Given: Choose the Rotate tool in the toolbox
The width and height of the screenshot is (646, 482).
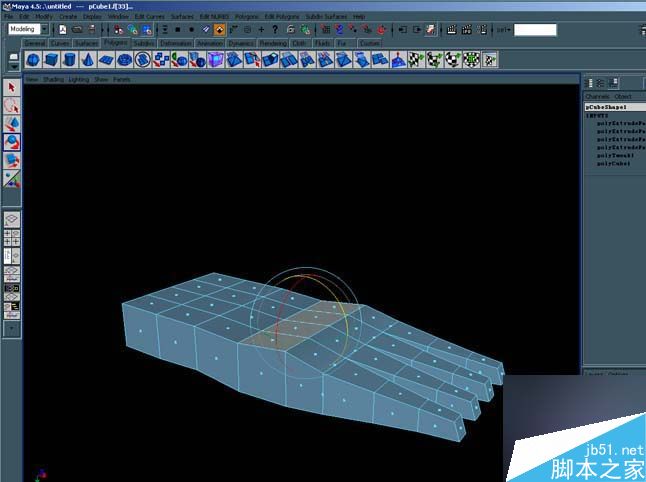Looking at the screenshot, I should coord(12,142).
